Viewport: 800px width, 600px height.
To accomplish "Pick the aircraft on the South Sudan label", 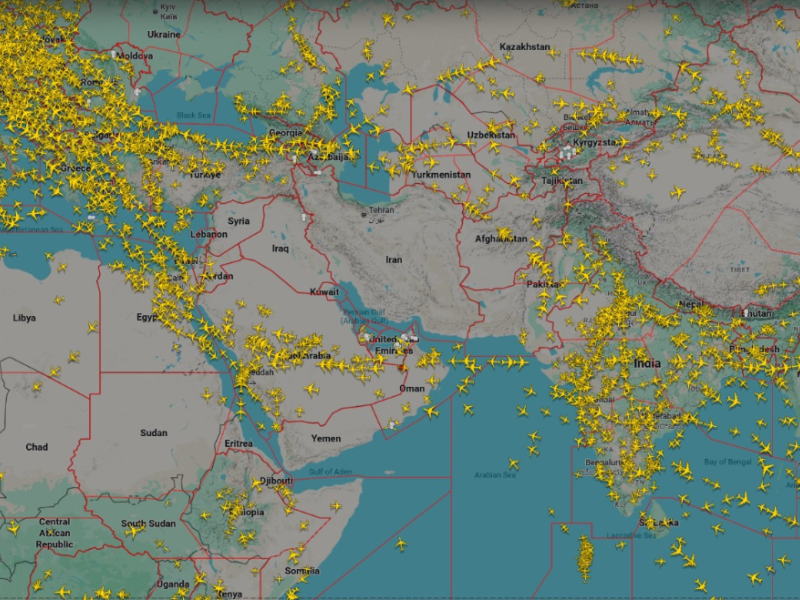I will 135,530.
